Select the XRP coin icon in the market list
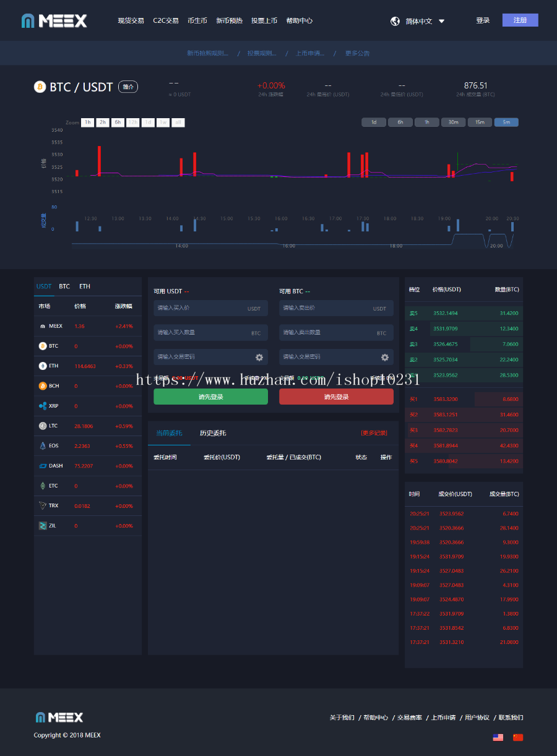Screen dimensions: 557x756 click(x=43, y=406)
